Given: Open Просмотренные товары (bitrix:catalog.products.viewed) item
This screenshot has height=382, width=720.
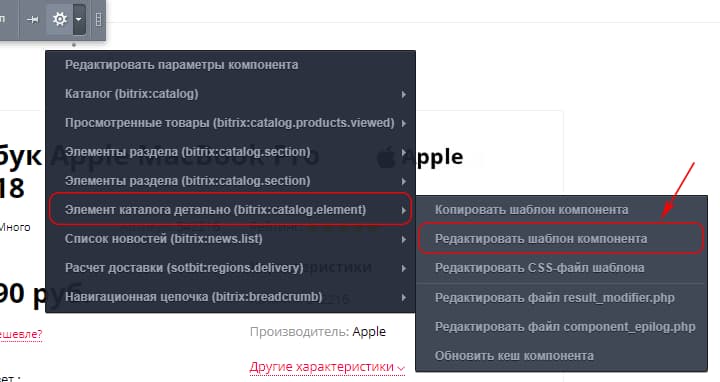Looking at the screenshot, I should tap(230, 123).
